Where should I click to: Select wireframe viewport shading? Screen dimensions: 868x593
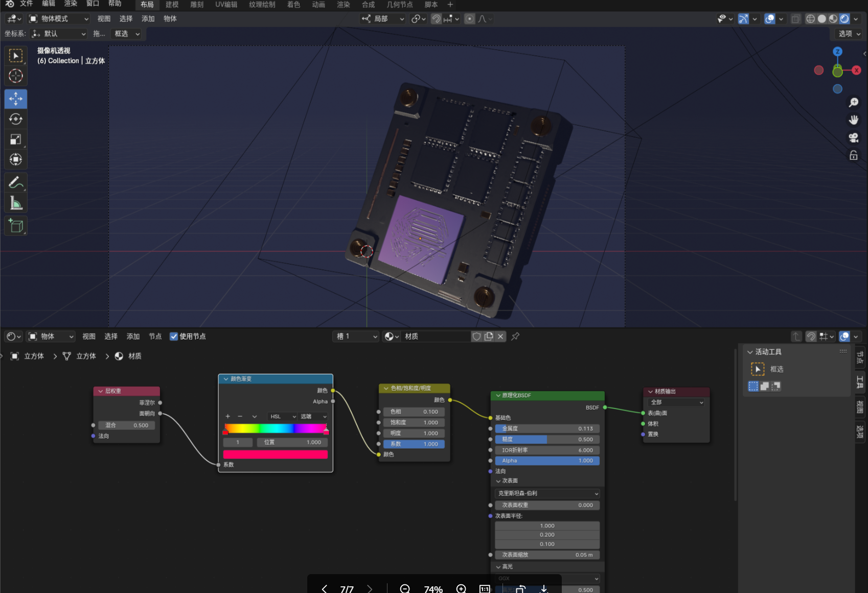click(x=810, y=19)
